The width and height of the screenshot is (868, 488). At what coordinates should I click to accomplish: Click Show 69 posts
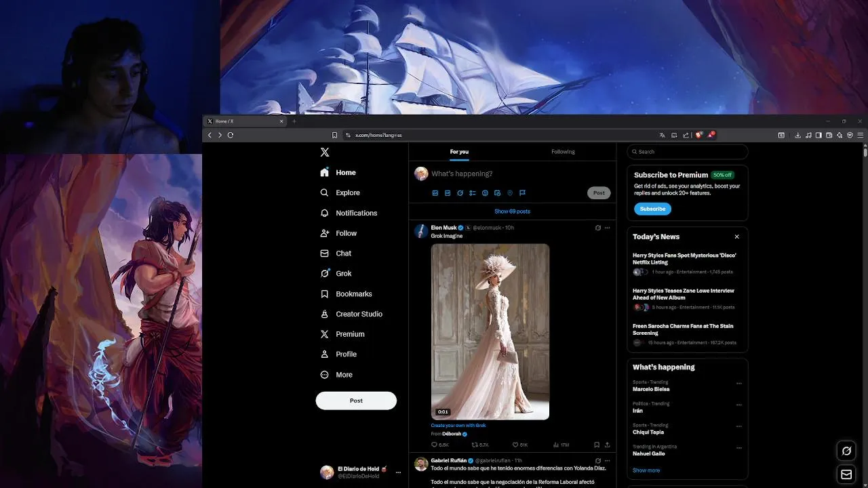[513, 211]
